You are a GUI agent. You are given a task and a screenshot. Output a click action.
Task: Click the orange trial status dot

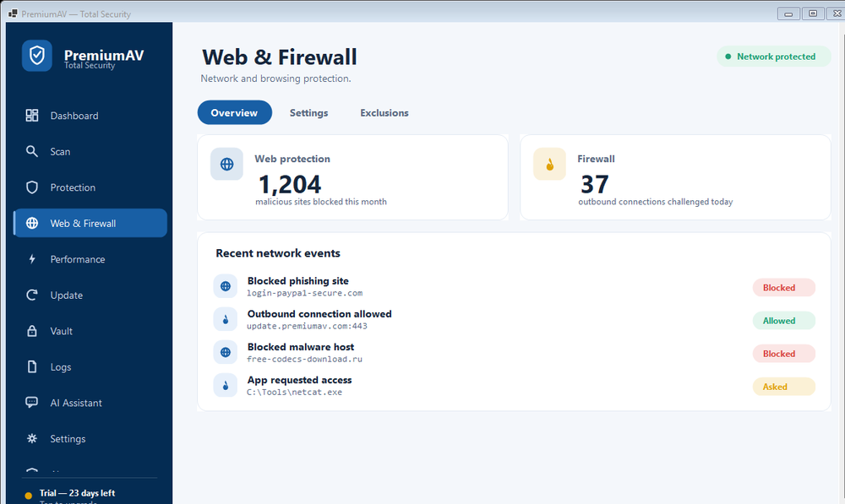coord(29,496)
